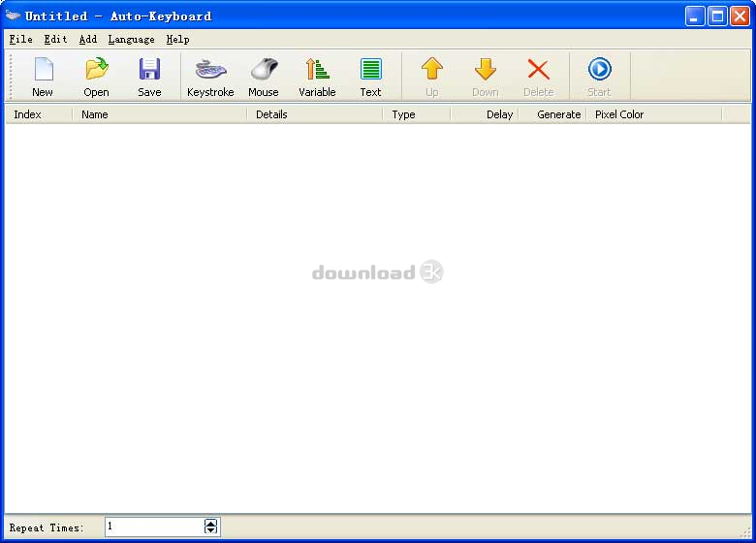
Task: Add a Text action
Action: [370, 77]
